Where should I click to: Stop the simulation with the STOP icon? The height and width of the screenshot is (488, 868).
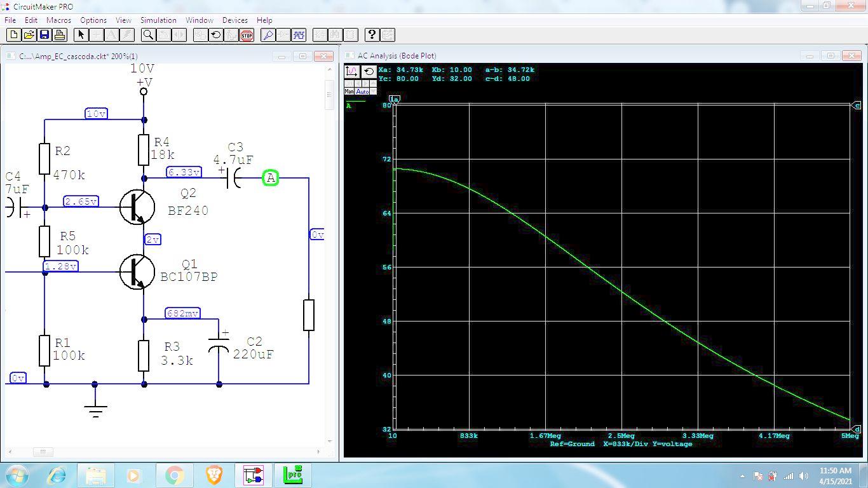click(x=247, y=35)
